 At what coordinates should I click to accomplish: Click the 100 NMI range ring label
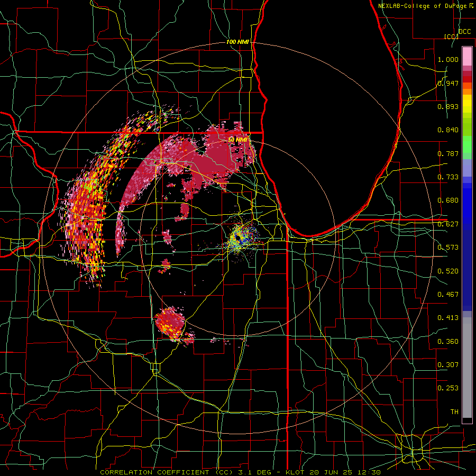237,42
